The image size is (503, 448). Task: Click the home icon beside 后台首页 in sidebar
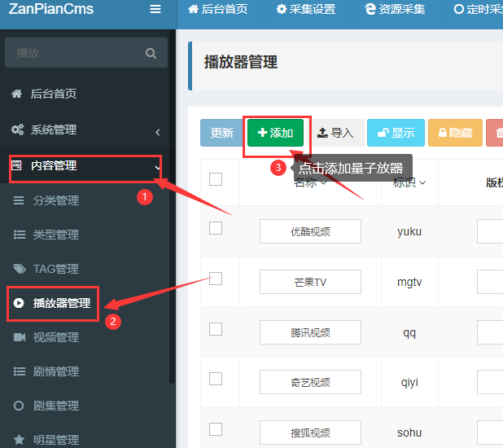click(x=16, y=94)
